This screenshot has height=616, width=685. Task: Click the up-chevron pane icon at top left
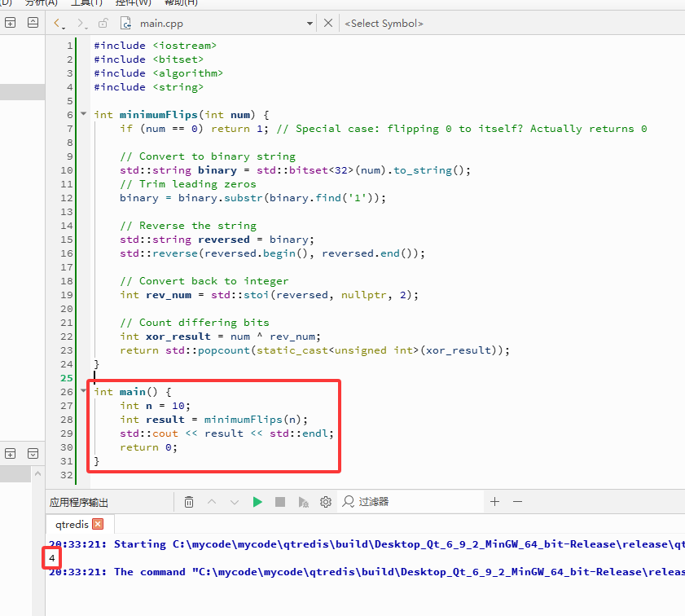[x=33, y=23]
